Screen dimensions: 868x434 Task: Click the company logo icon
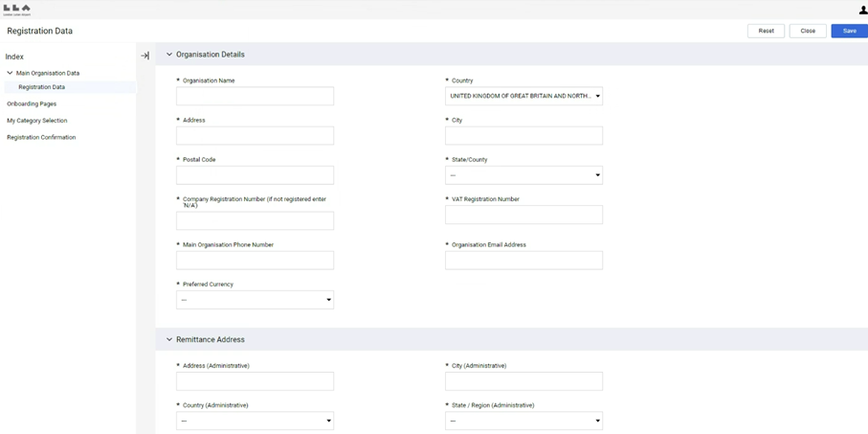pyautogui.click(x=17, y=10)
